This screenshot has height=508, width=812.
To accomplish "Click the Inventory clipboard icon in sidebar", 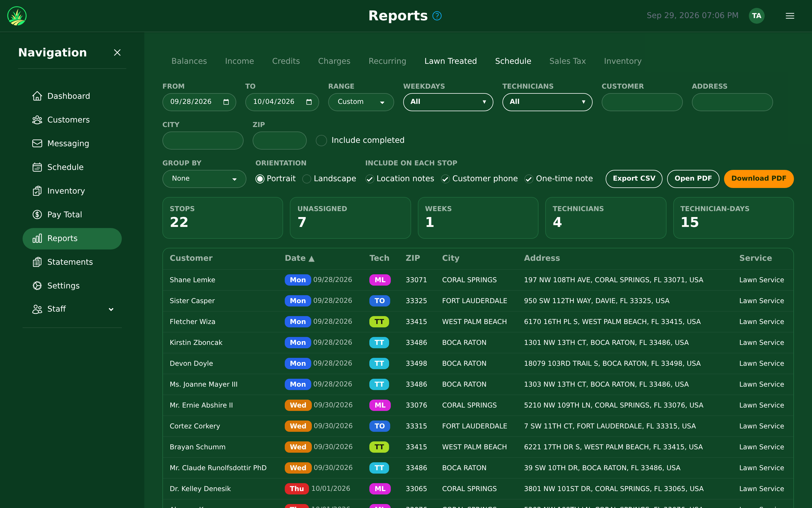I will coord(37,191).
